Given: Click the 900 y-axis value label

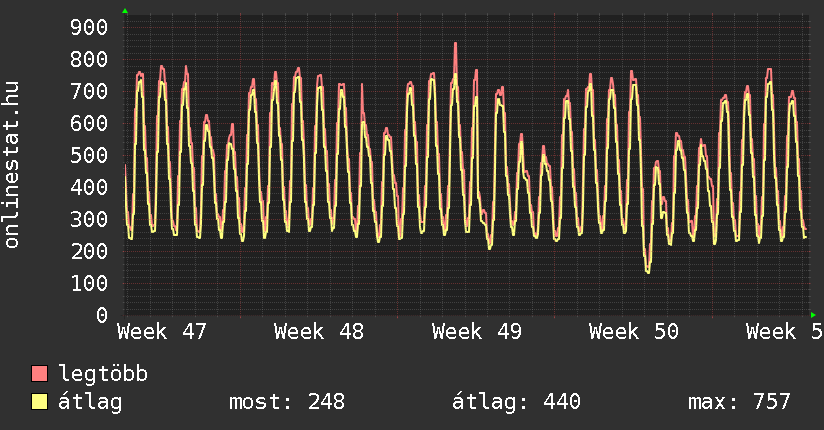Looking at the screenshot, I should click(89, 27).
